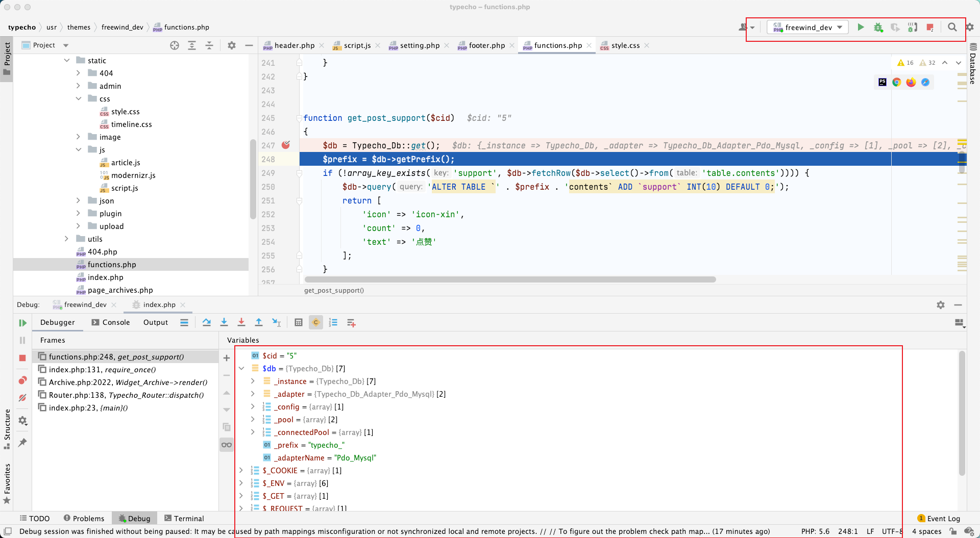Viewport: 980px width, 538px height.
Task: Open the page in the Firefox browser
Action: coord(911,82)
